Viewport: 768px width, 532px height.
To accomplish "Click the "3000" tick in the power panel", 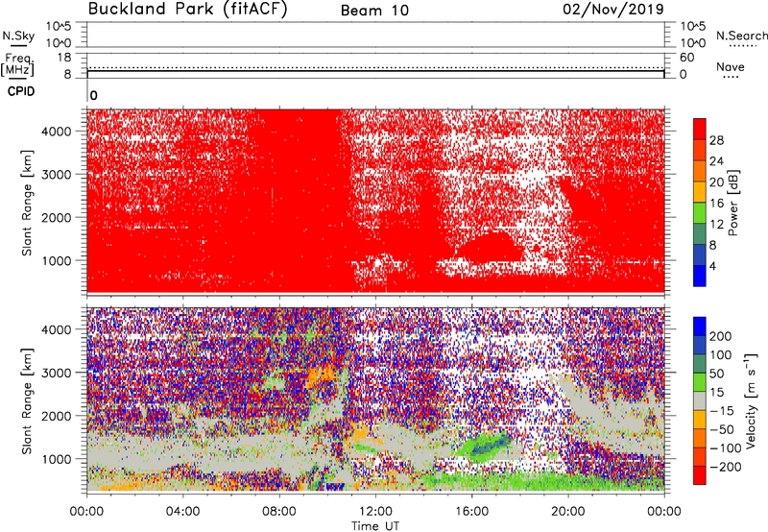I will point(57,175).
